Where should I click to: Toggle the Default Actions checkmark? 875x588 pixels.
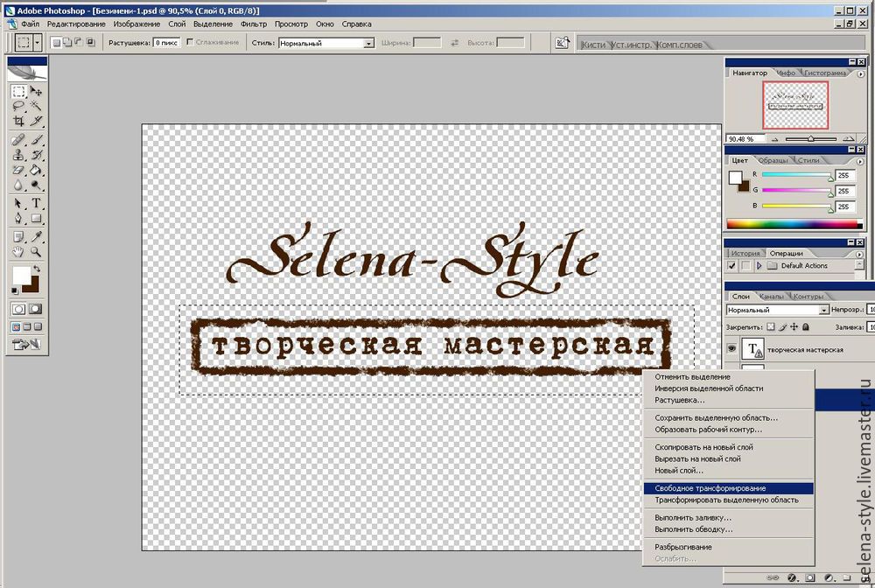point(732,266)
